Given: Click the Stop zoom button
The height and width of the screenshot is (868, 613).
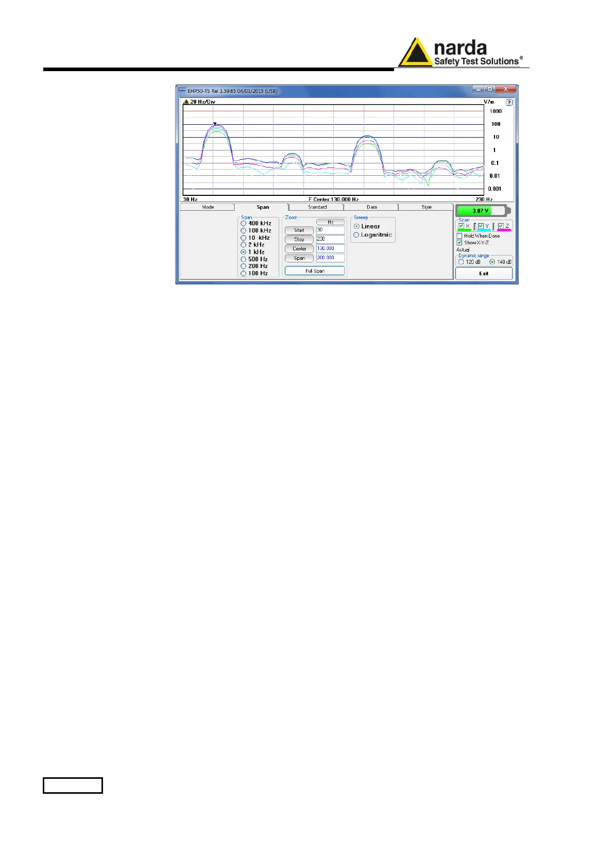Looking at the screenshot, I should point(299,240).
